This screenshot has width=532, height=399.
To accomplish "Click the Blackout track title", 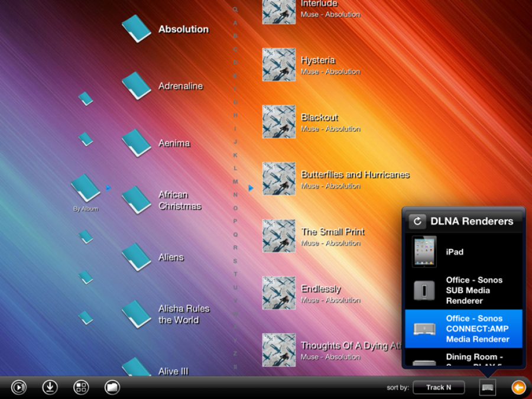I will (320, 118).
